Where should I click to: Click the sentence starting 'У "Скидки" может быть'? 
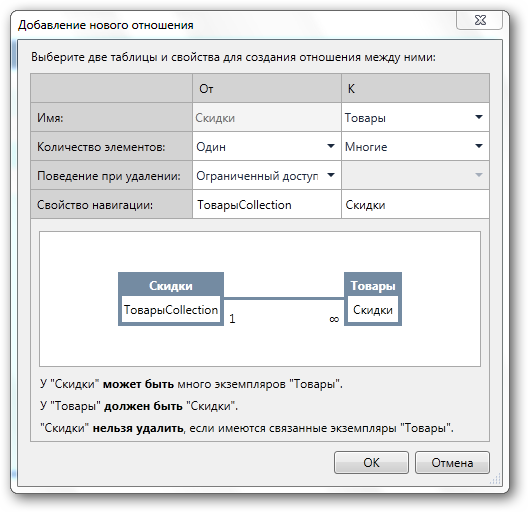(x=191, y=384)
